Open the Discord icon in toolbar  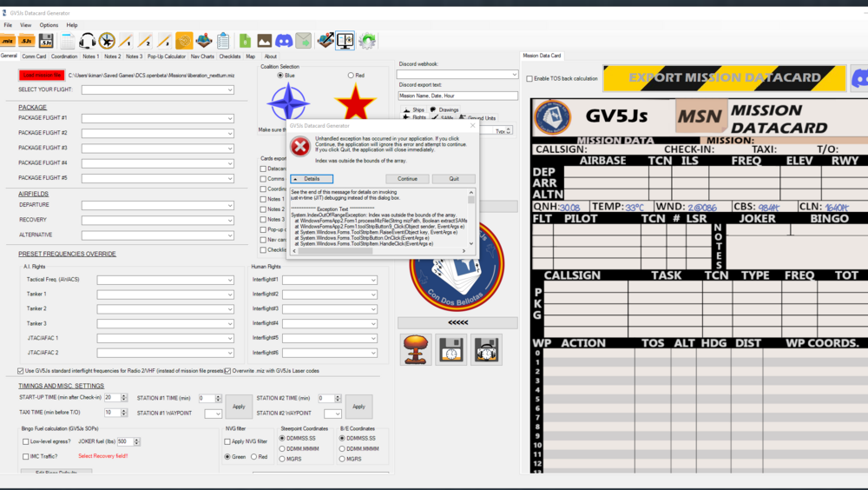click(x=284, y=41)
